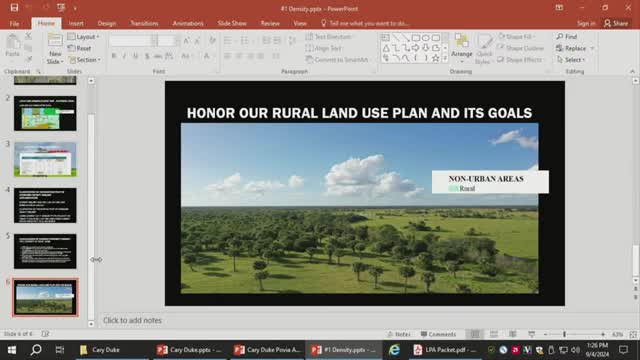Fit slide to current window icon
The image size is (640, 360).
pos(633,334)
